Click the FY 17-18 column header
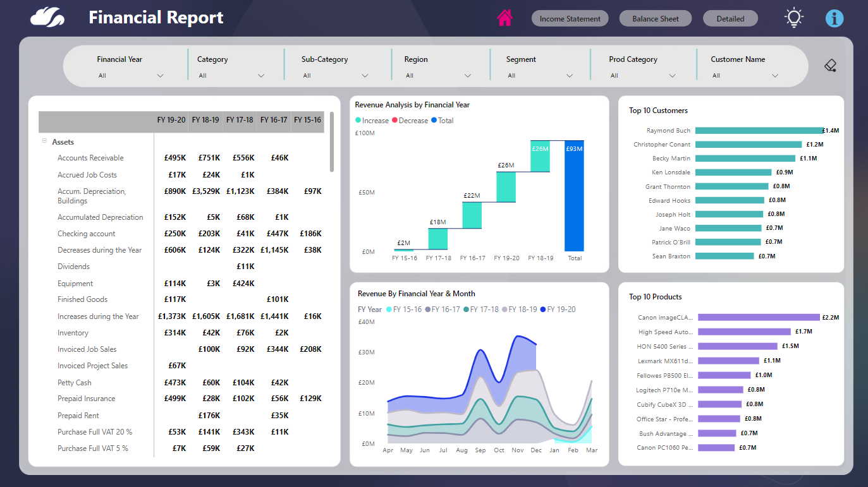The image size is (868, 487). tap(240, 119)
